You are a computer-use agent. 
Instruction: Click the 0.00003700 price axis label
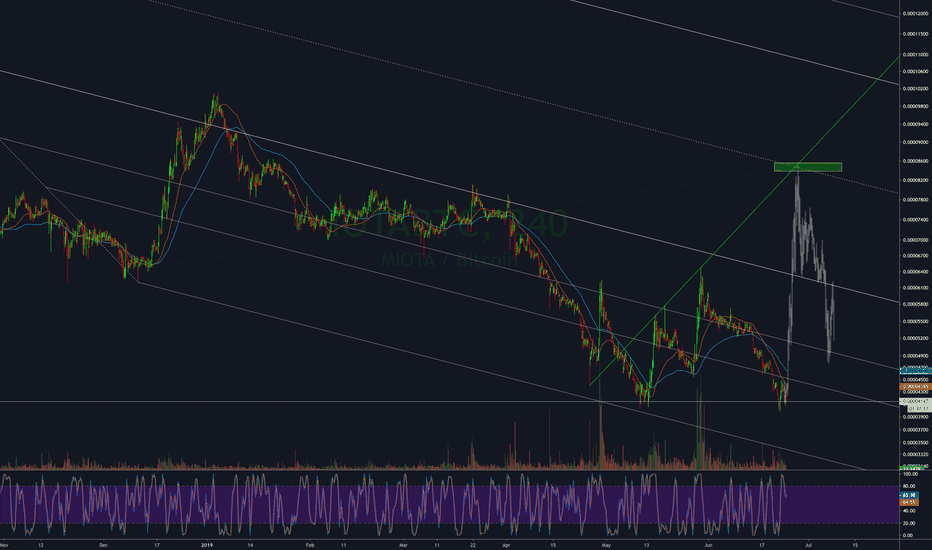[917, 430]
